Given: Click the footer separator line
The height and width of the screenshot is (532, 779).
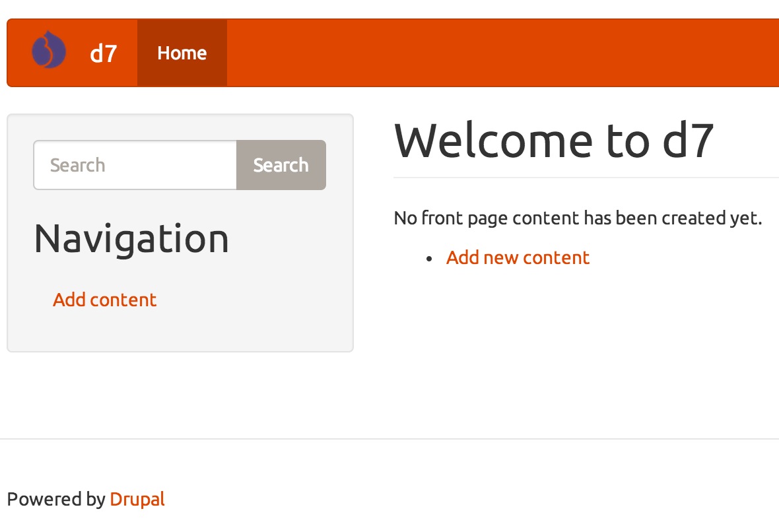Looking at the screenshot, I should [x=389, y=438].
